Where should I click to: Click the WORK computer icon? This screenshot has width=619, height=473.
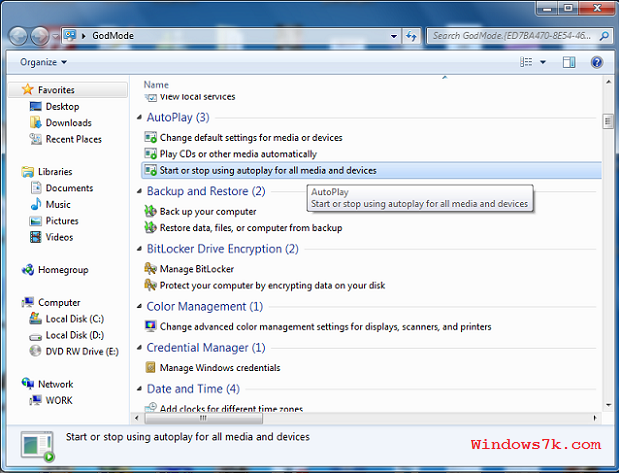[36, 400]
